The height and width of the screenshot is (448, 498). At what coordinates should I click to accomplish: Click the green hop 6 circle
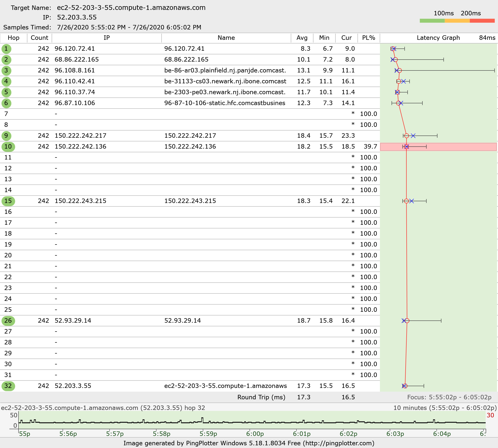(x=6, y=103)
